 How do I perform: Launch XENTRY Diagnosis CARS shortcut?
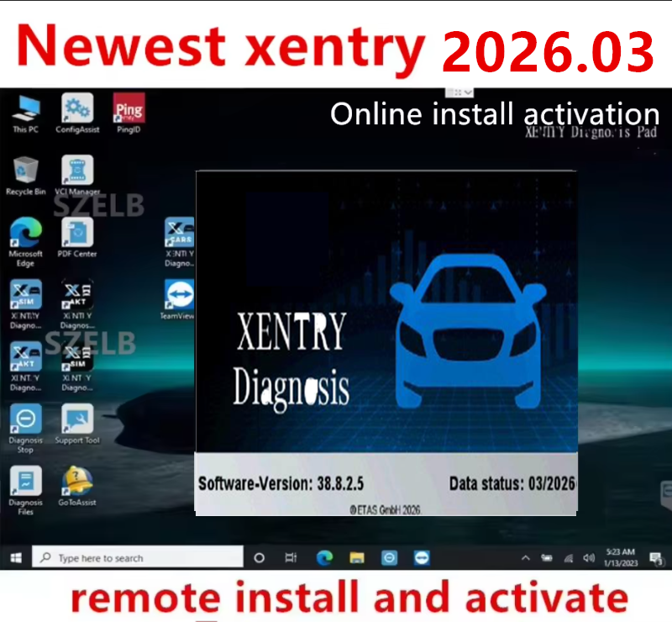180,242
